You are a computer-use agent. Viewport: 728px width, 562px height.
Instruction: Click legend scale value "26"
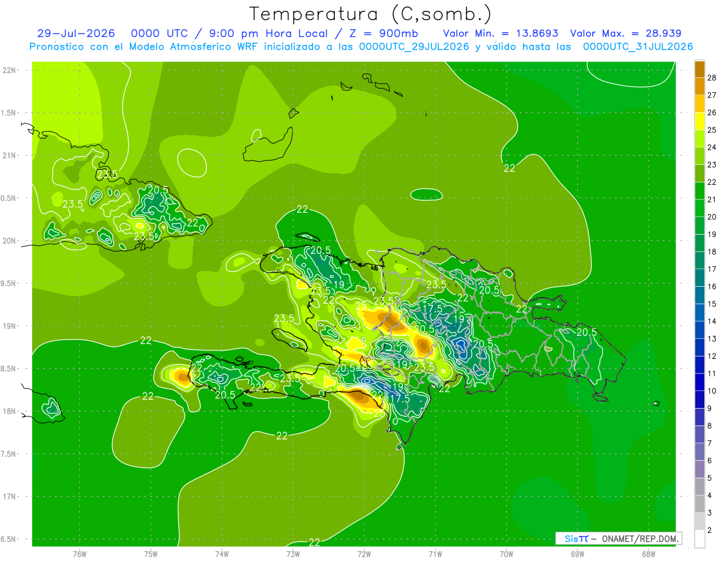(712, 113)
